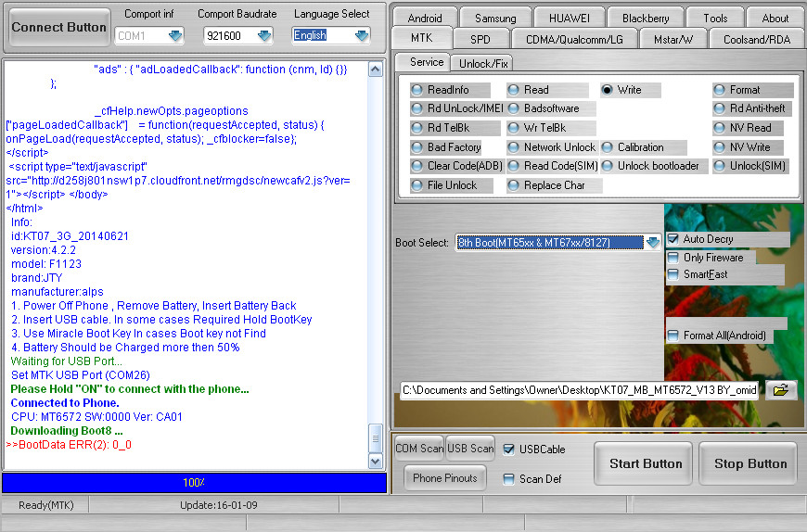Open the About tab
807x532 pixels.
pos(775,18)
